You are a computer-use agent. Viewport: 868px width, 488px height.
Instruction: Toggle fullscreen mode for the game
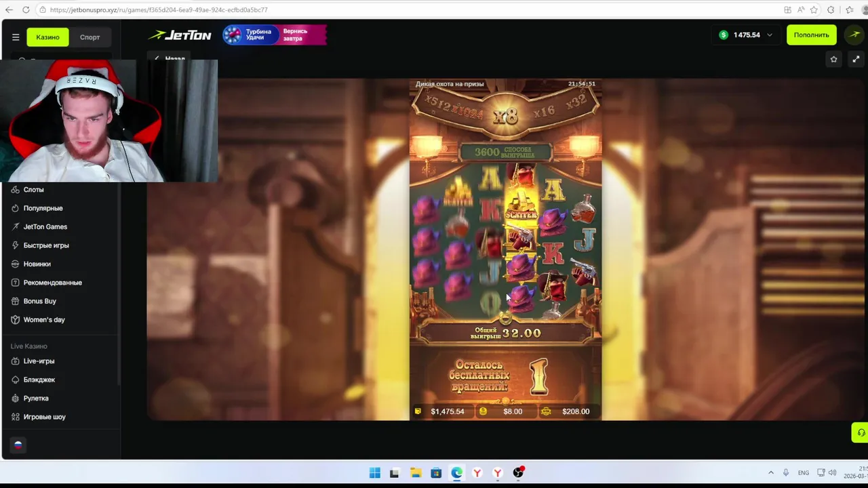coord(856,59)
